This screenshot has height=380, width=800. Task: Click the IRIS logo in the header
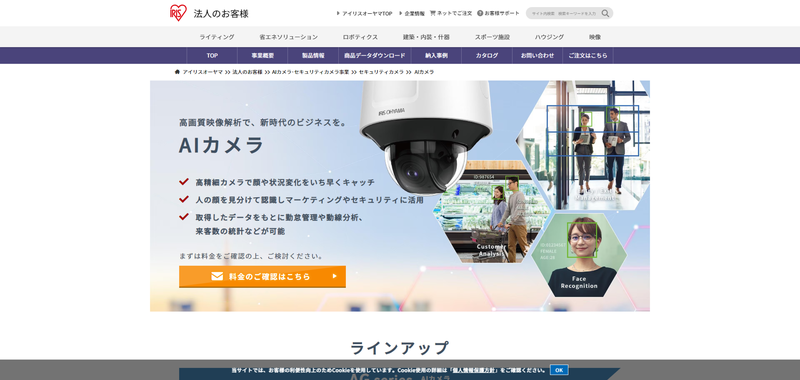pos(178,13)
